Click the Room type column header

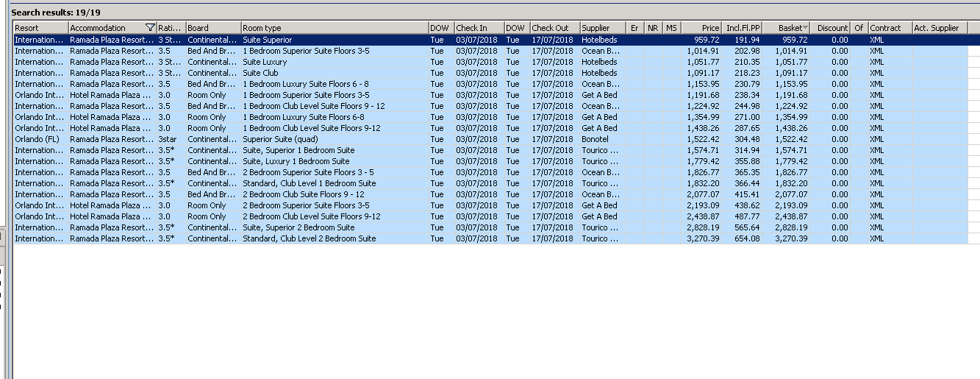coord(335,28)
